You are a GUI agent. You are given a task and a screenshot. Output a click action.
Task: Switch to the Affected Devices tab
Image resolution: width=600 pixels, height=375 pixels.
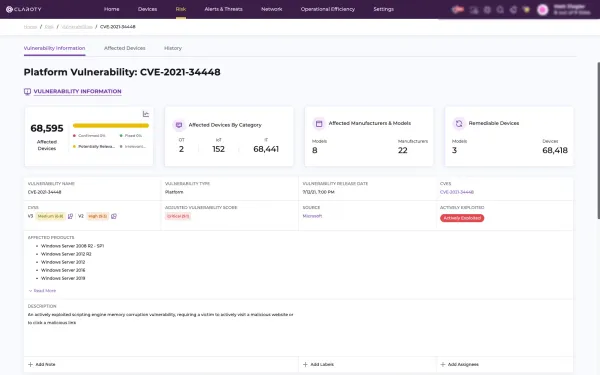coord(125,48)
